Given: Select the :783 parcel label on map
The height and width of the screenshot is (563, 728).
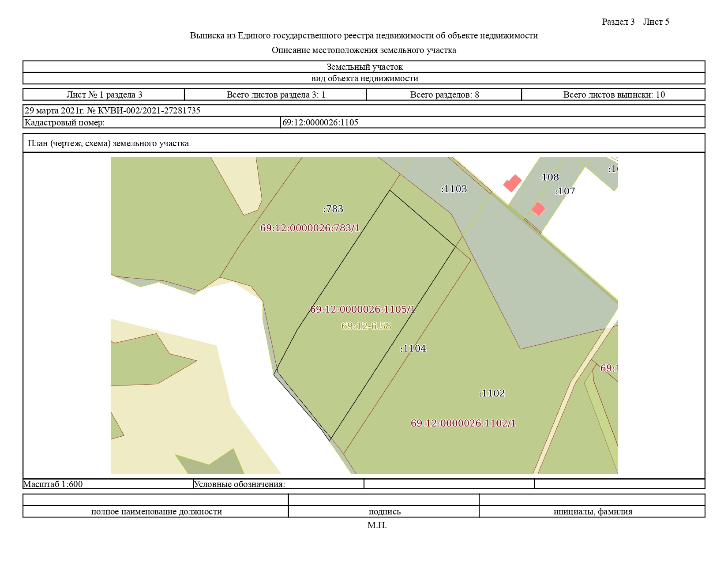Looking at the screenshot, I should click(333, 209).
